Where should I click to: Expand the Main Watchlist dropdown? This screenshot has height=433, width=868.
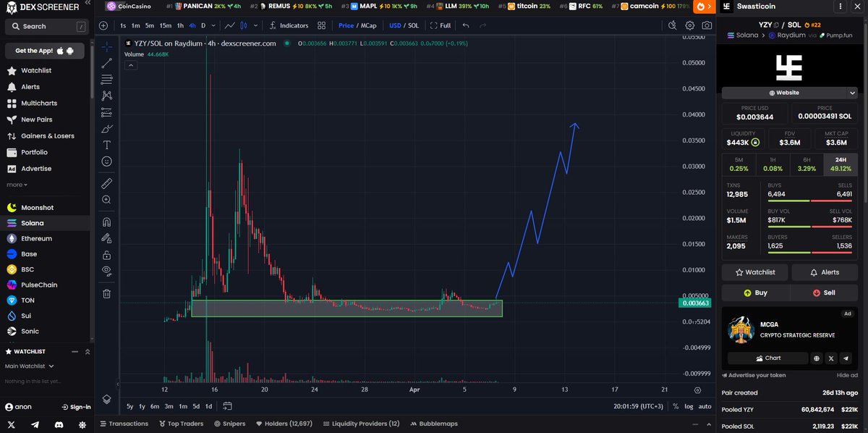28,366
